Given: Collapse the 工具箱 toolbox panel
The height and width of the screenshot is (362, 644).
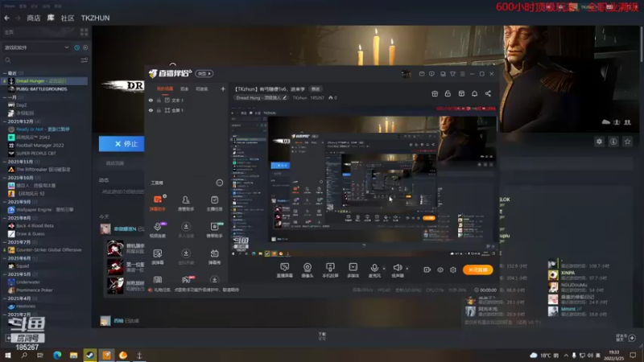Looking at the screenshot, I should tap(219, 183).
